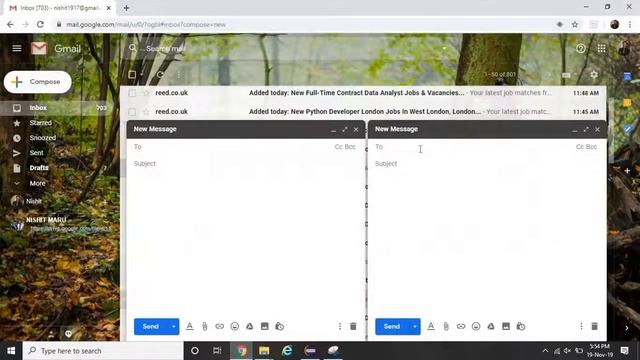Star the Python Developer London email

pyautogui.click(x=146, y=111)
